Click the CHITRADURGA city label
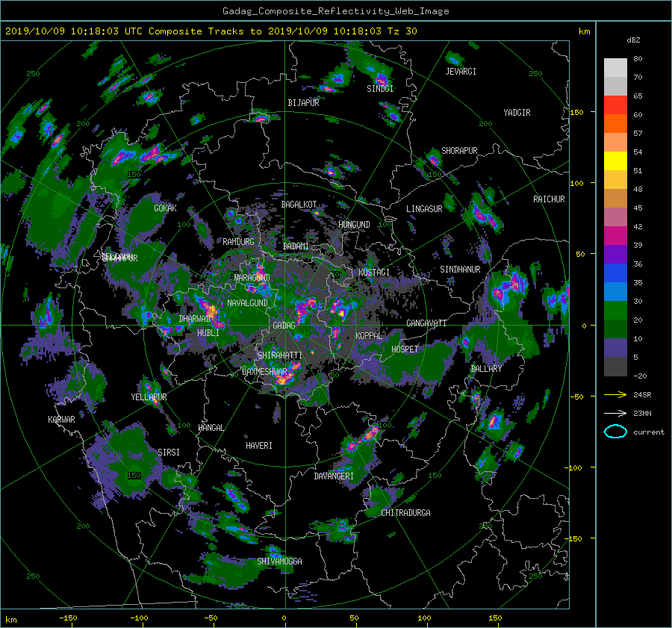Image resolution: width=672 pixels, height=628 pixels. click(x=405, y=513)
